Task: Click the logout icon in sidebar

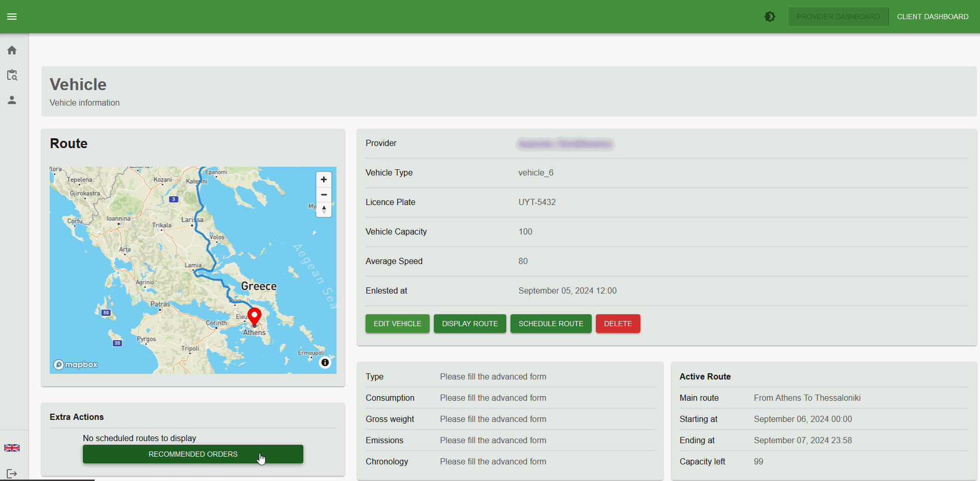Action: point(12,473)
